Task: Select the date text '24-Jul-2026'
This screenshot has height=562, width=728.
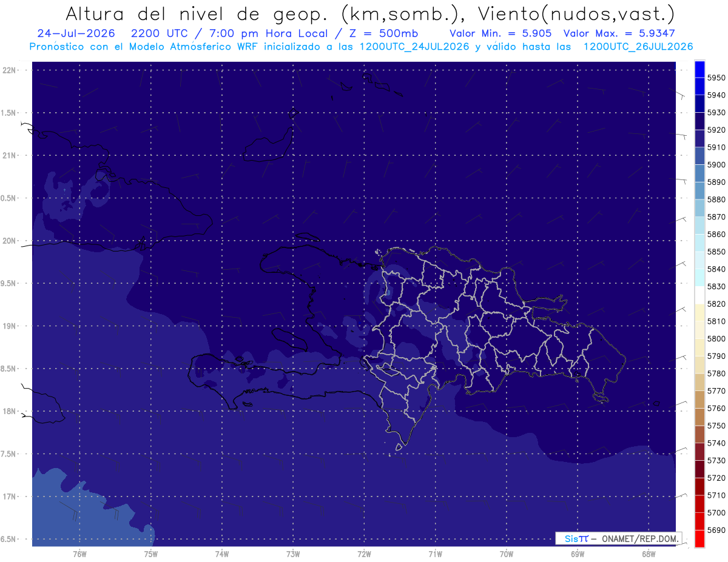Action: [76, 33]
